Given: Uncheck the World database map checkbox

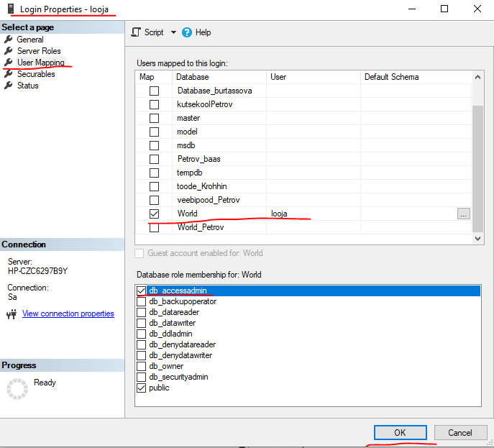Looking at the screenshot, I should tap(154, 214).
